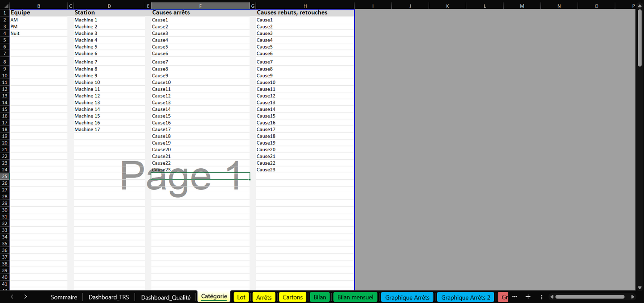This screenshot has width=644, height=303.
Task: Click the Select All corner triangle
Action: [x=4, y=6]
